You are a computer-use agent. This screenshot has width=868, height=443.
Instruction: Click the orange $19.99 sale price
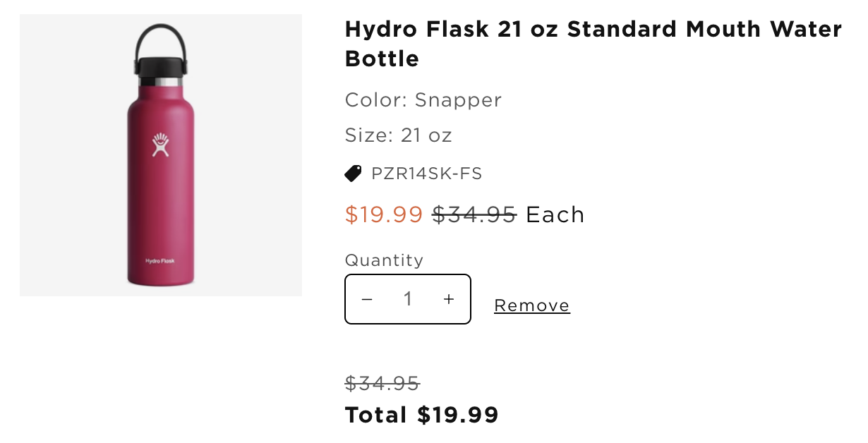coord(383,214)
